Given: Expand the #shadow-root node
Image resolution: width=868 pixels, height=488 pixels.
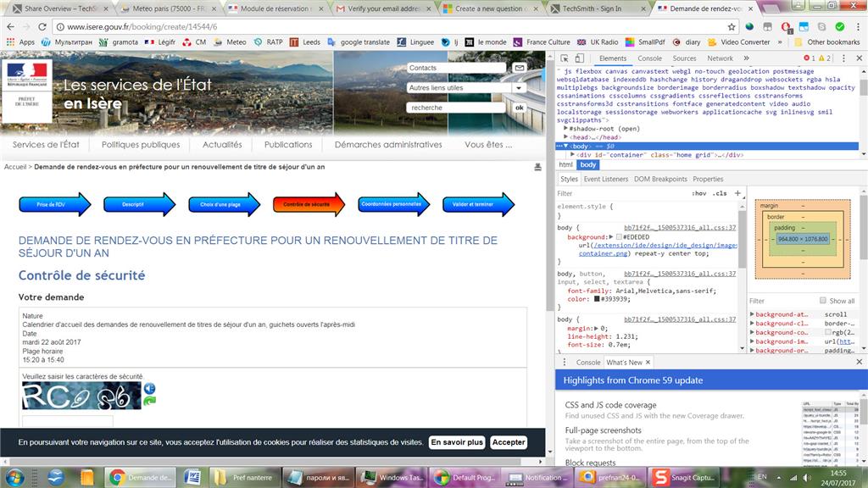Looking at the screenshot, I should coord(565,129).
